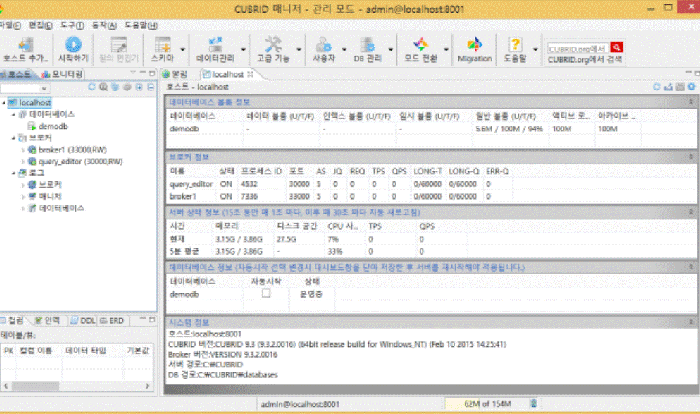Expand the 매니저 log node arrow
Image resolution: width=700 pixels, height=414 pixels.
[23, 197]
